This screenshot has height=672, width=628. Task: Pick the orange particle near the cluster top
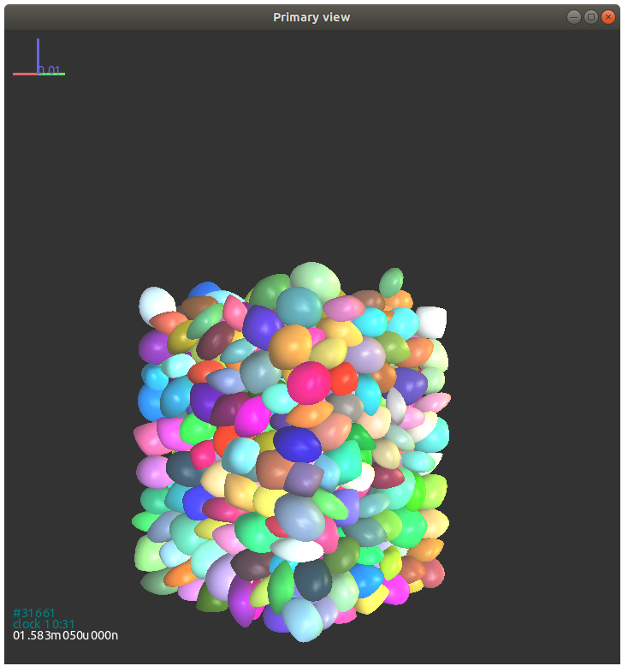coord(290,345)
